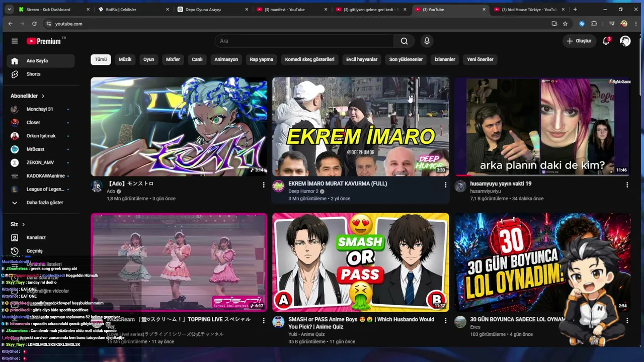This screenshot has width=644, height=362.
Task: Bookmark this page with the star
Action: pyautogui.click(x=565, y=24)
